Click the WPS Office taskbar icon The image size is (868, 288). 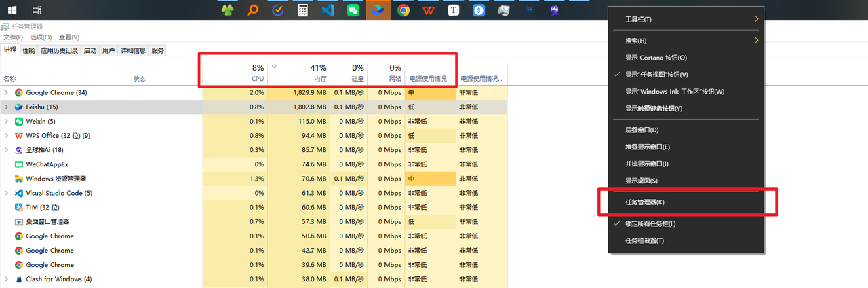(x=429, y=10)
